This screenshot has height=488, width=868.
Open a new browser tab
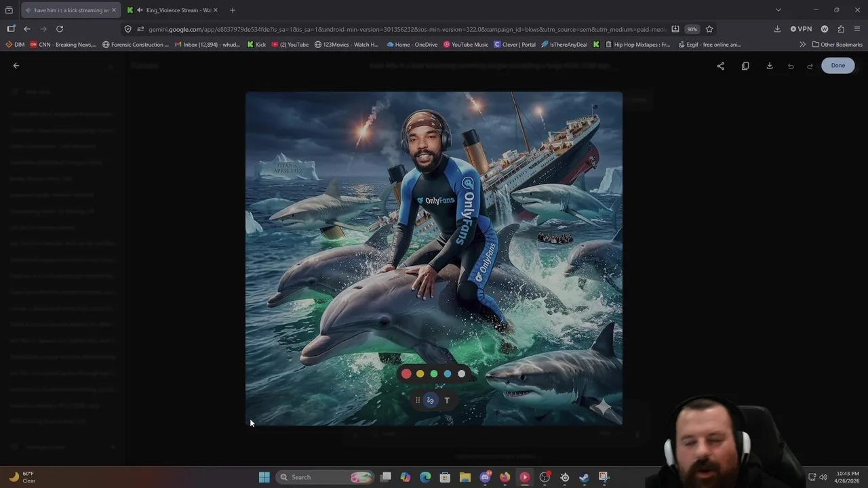pyautogui.click(x=233, y=10)
